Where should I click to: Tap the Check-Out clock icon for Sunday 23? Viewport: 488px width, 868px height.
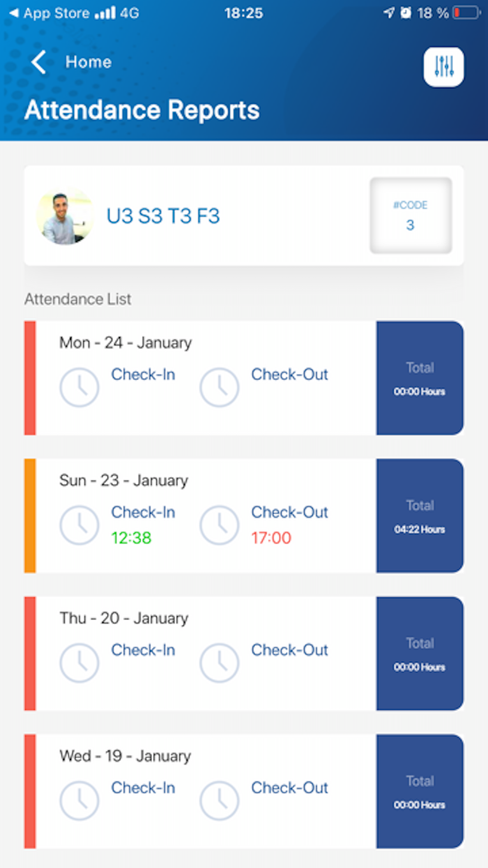click(x=220, y=525)
